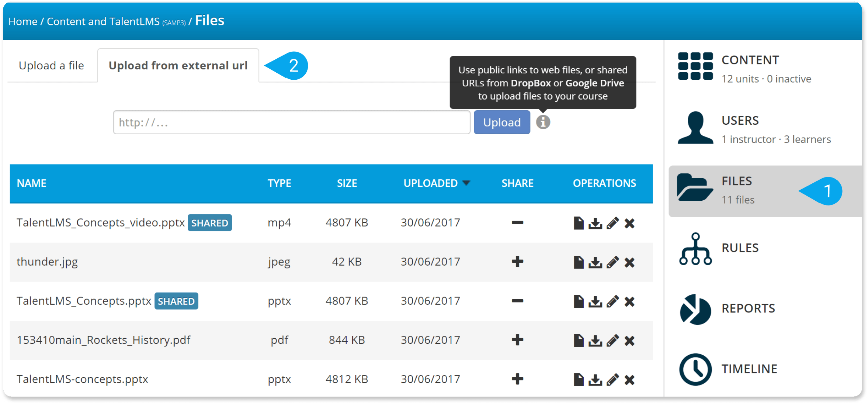Viewport: 868px width, 404px height.
Task: Download the thunder.jpg file
Action: tap(595, 262)
